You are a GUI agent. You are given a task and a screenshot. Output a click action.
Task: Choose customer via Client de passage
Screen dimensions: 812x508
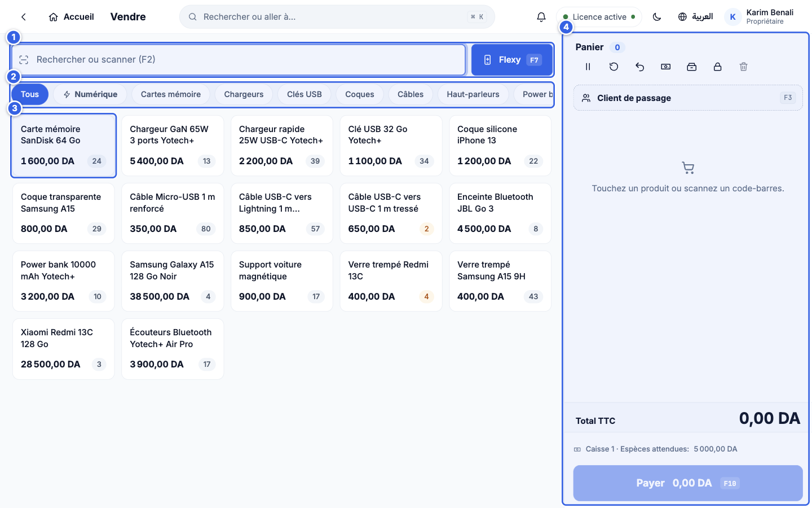(x=688, y=98)
